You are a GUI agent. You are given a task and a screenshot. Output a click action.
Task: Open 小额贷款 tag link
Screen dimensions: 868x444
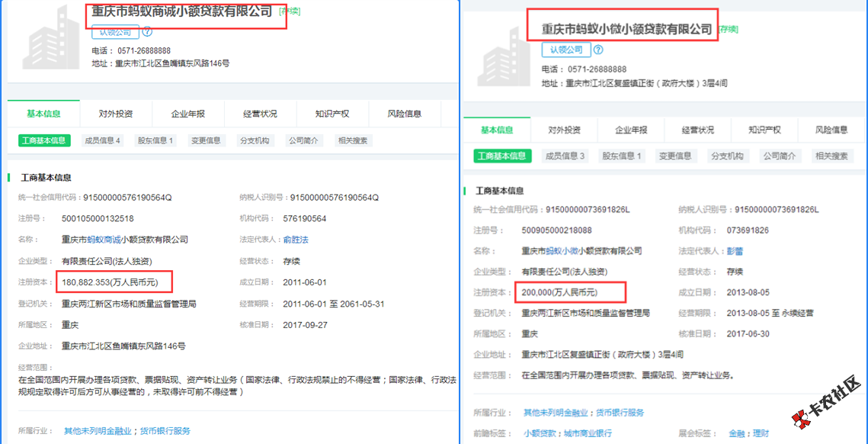[540, 433]
